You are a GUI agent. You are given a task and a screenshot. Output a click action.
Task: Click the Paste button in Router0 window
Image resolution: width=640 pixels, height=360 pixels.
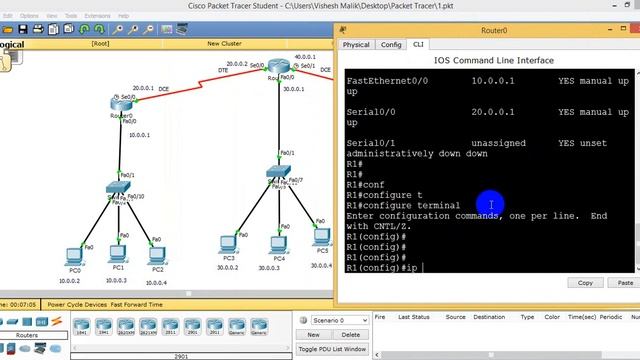coord(624,282)
